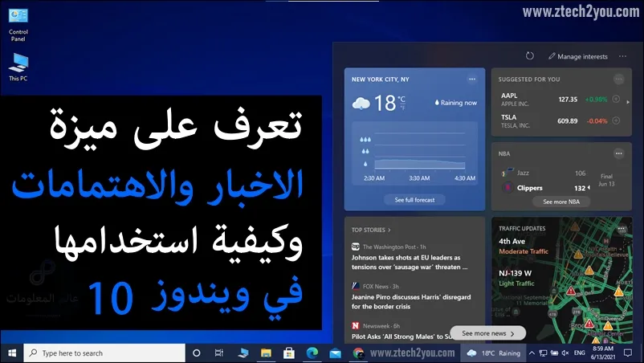The height and width of the screenshot is (363, 644).
Task: Launch Microsoft Edge from taskbar
Action: click(312, 353)
